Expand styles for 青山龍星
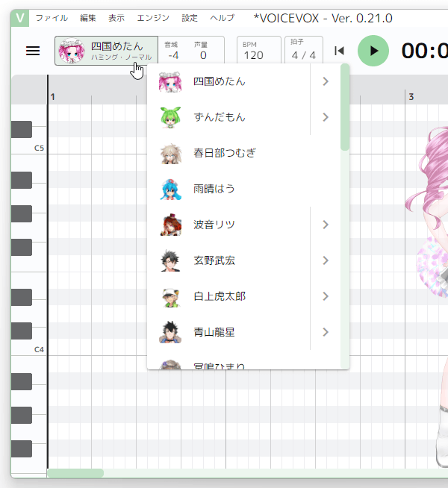 click(326, 332)
